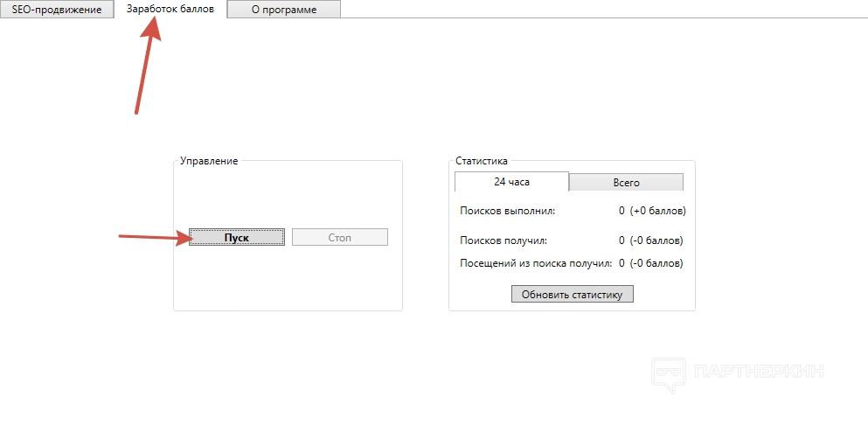Click the Партнеркин watermark logo icon
Image resolution: width=868 pixels, height=439 pixels.
click(669, 372)
